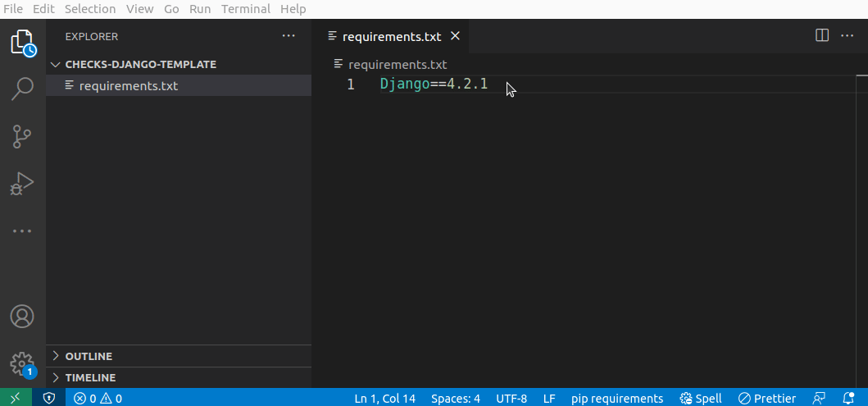Split the editor to the right

click(822, 35)
